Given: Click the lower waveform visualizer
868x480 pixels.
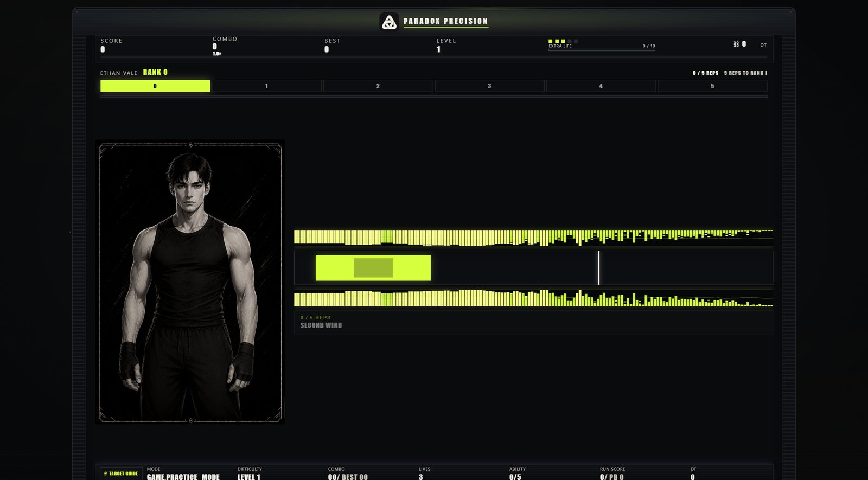Looking at the screenshot, I should pos(533,298).
